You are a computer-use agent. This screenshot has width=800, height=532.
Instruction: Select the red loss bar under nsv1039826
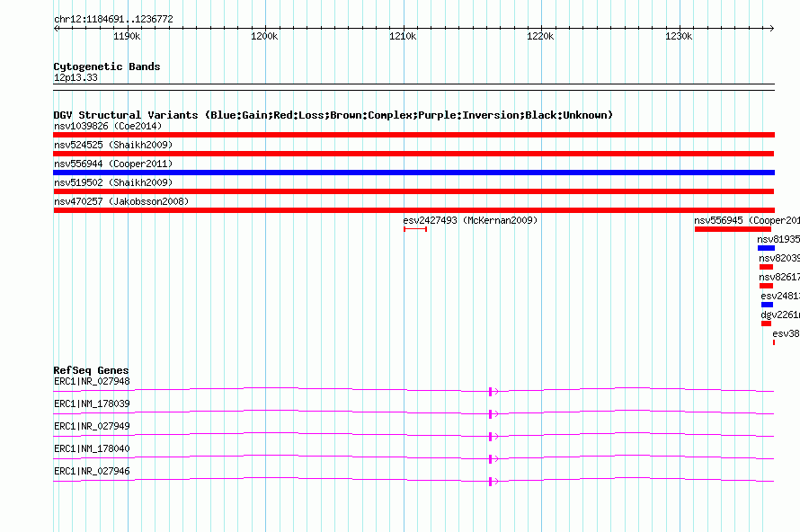[413, 135]
